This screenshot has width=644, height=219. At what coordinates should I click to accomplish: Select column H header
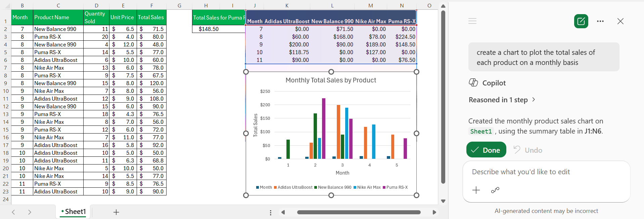(206, 6)
